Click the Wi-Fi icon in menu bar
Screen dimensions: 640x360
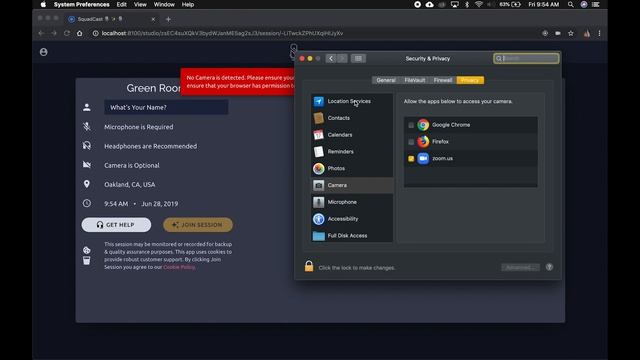[479, 4]
